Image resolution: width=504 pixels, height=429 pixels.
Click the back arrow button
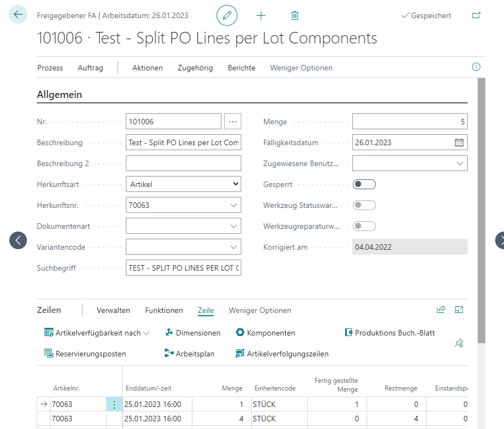(x=18, y=14)
